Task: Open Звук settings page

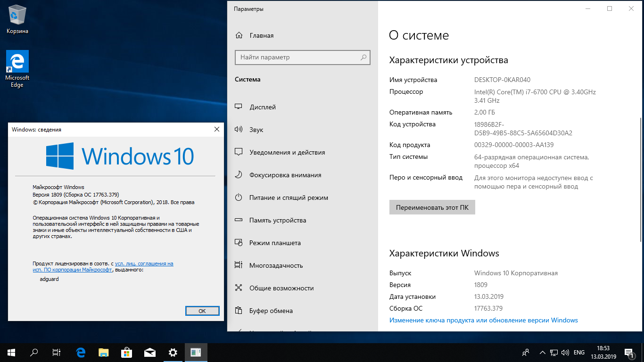Action: 303,130
